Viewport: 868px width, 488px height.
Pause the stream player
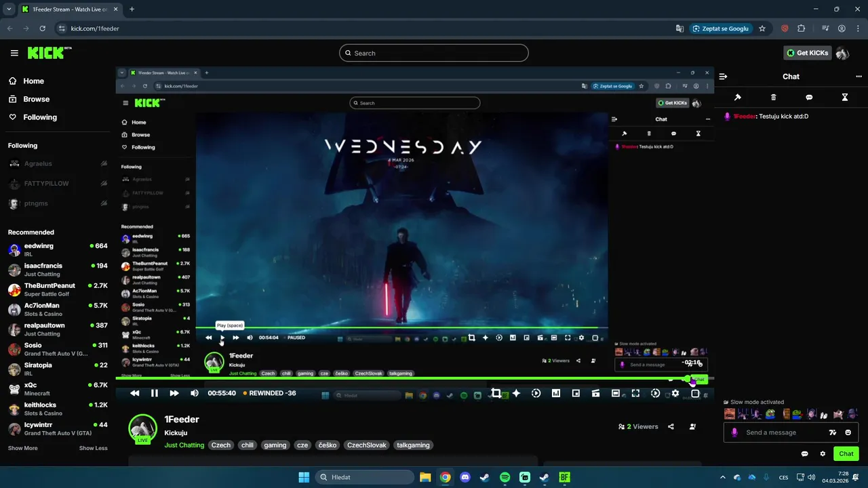pyautogui.click(x=155, y=393)
